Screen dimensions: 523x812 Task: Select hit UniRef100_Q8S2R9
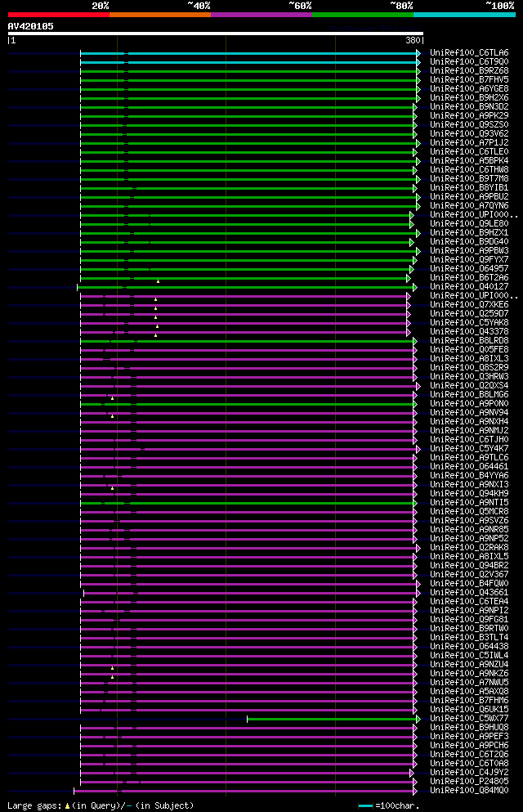(469, 368)
